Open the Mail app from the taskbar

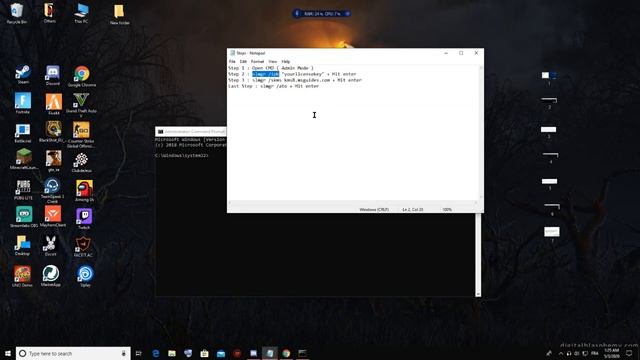tap(221, 353)
